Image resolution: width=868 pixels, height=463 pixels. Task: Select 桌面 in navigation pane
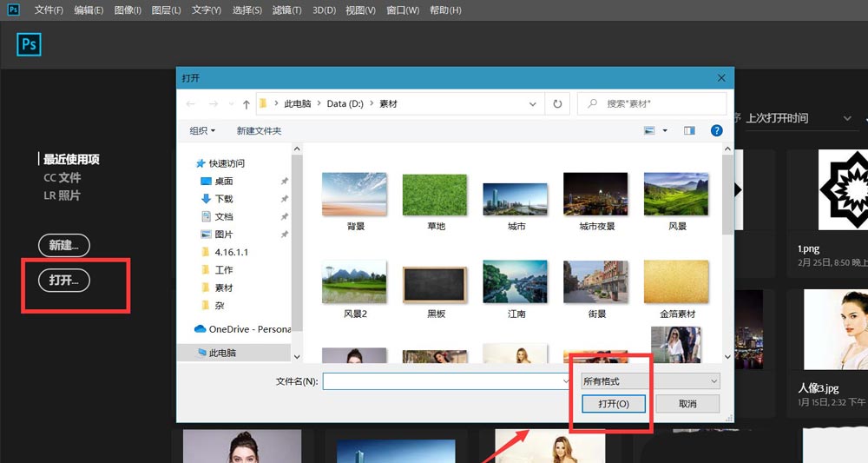tap(217, 181)
